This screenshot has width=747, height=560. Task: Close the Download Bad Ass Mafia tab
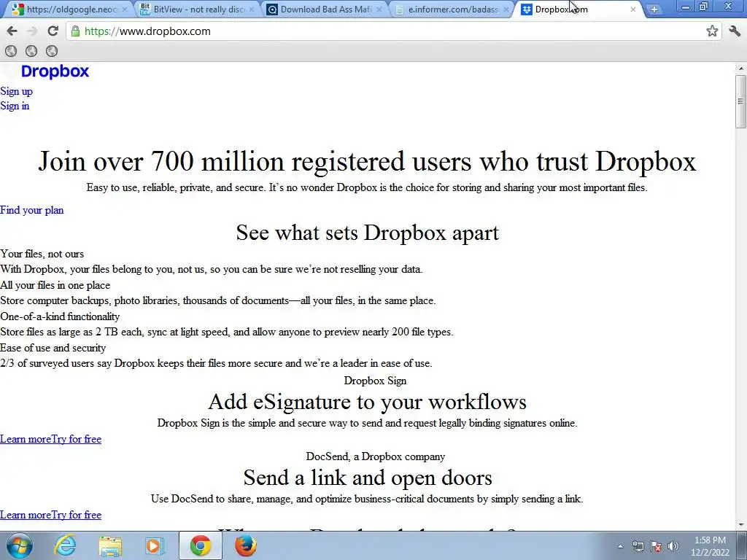[x=379, y=9]
